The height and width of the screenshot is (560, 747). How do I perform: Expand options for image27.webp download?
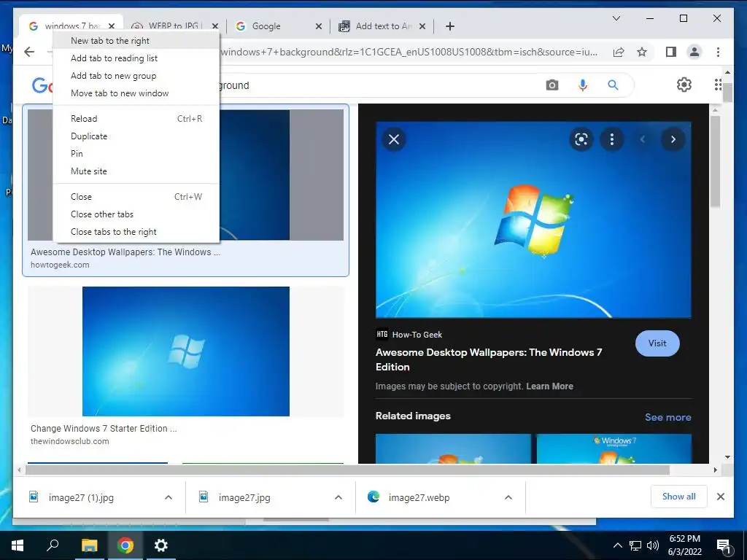[x=508, y=497]
